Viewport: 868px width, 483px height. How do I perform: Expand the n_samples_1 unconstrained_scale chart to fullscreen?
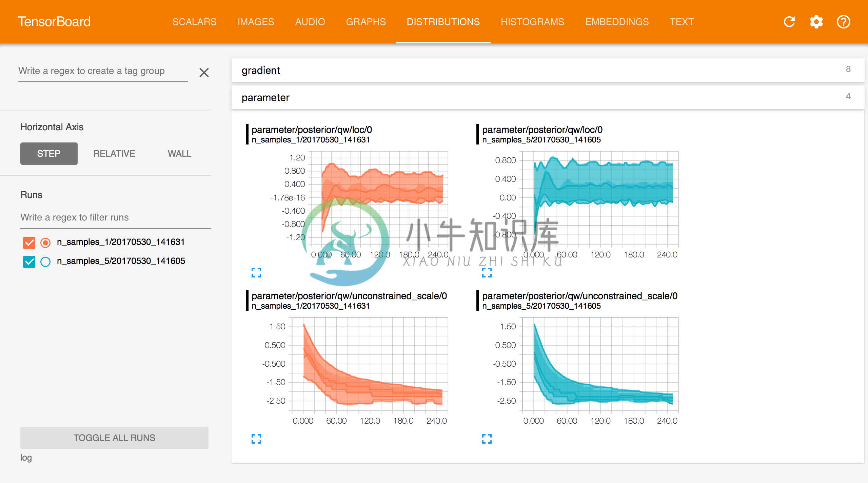pos(256,439)
